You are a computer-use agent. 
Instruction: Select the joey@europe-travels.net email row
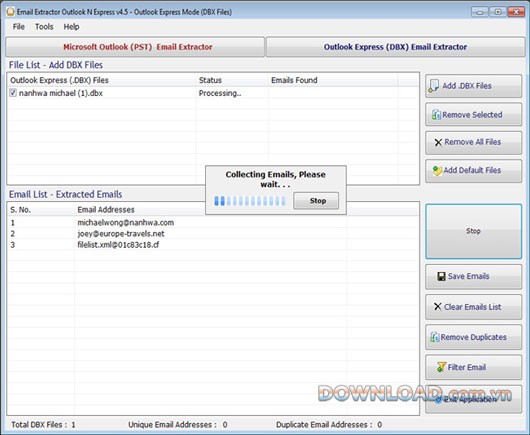pos(213,234)
